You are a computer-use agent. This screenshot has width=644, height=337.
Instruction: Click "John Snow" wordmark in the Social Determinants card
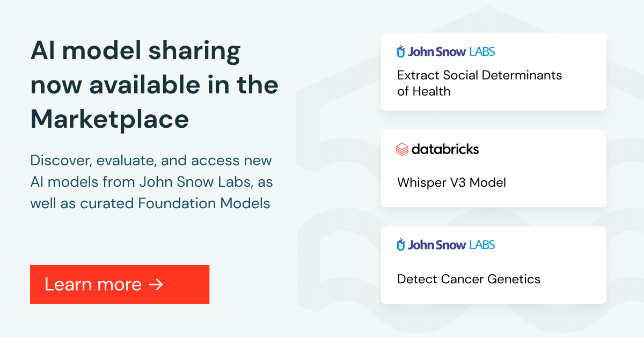pyautogui.click(x=436, y=52)
